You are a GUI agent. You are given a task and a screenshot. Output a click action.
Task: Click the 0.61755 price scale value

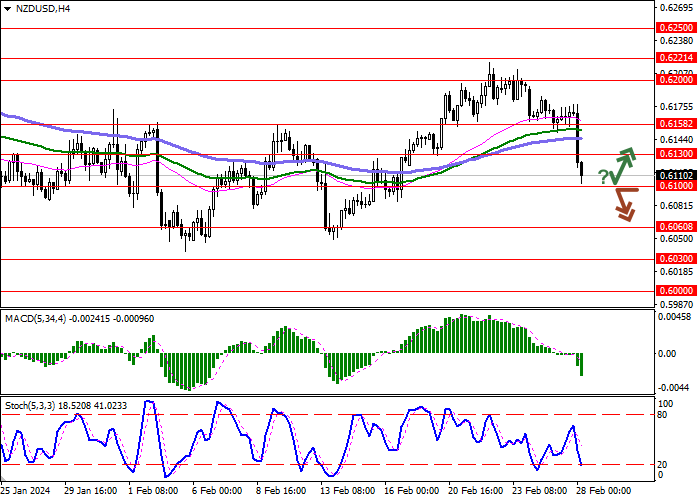677,107
